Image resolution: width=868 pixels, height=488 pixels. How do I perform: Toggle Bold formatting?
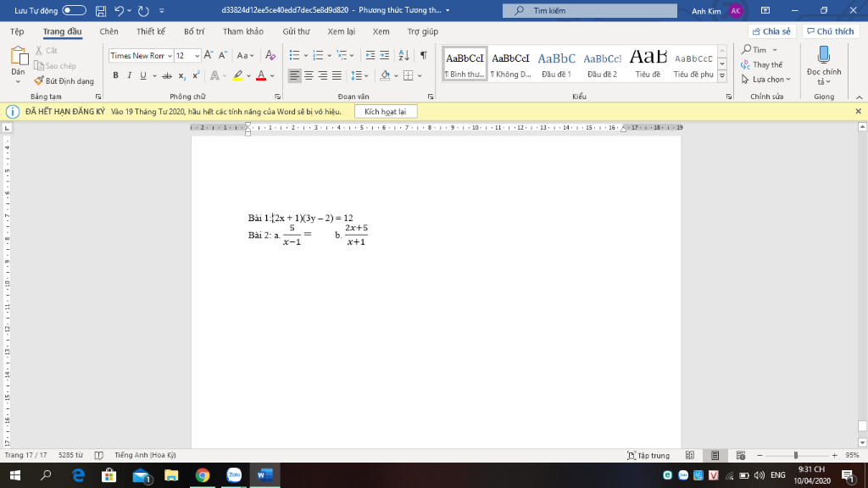(x=115, y=75)
